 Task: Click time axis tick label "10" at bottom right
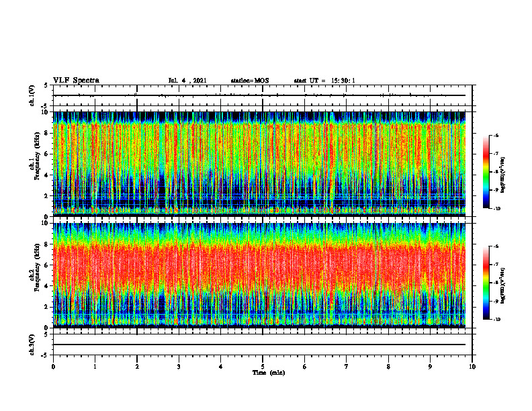(472, 367)
